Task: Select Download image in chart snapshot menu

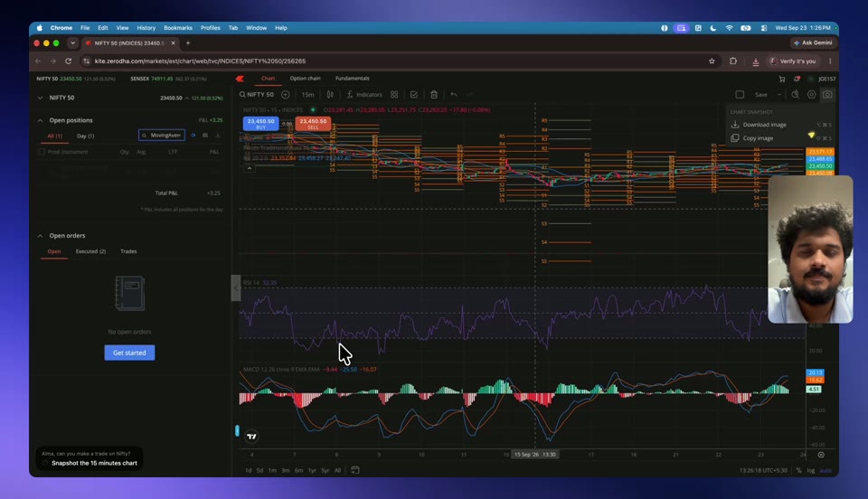Action: coord(765,125)
